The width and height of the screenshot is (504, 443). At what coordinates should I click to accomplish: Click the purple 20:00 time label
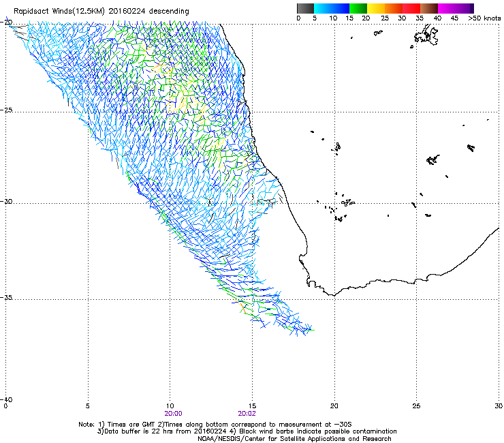click(173, 414)
